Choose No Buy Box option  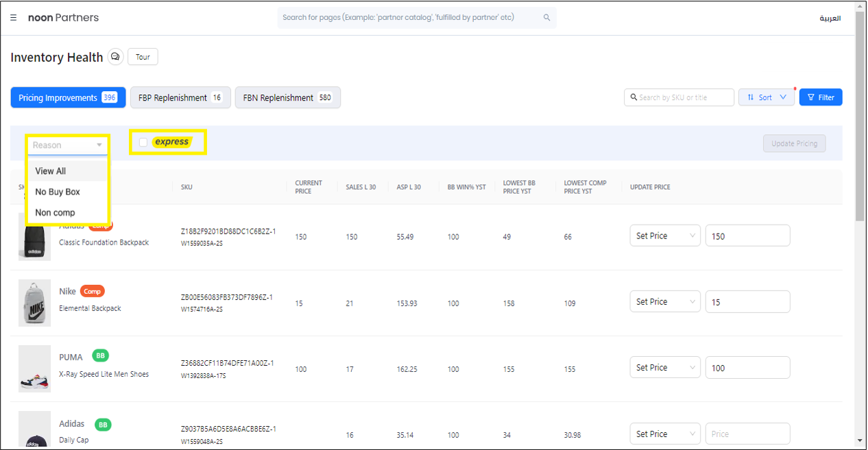[67, 192]
